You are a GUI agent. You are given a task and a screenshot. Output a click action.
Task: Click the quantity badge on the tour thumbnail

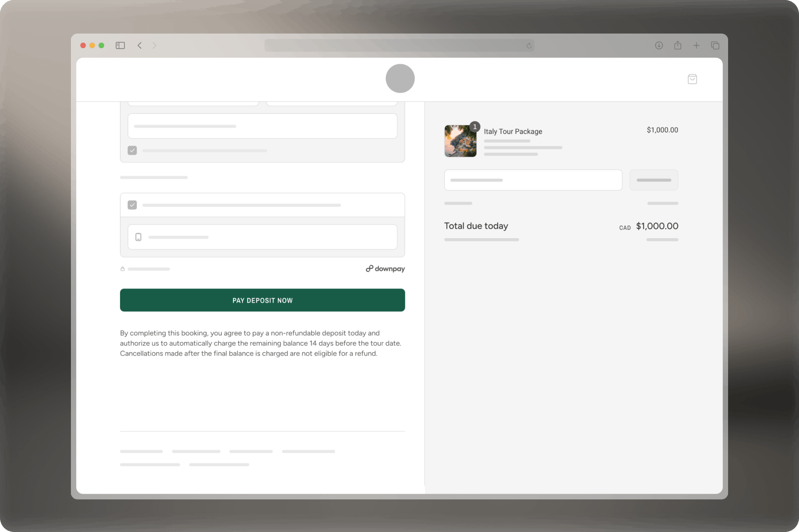pyautogui.click(x=475, y=127)
